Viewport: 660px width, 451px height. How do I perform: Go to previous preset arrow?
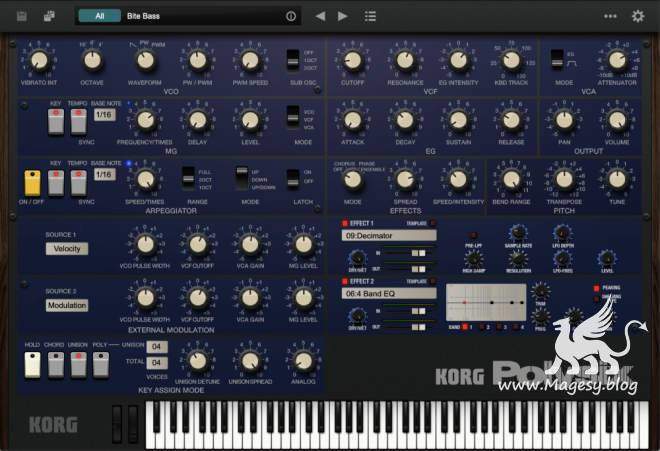[320, 16]
